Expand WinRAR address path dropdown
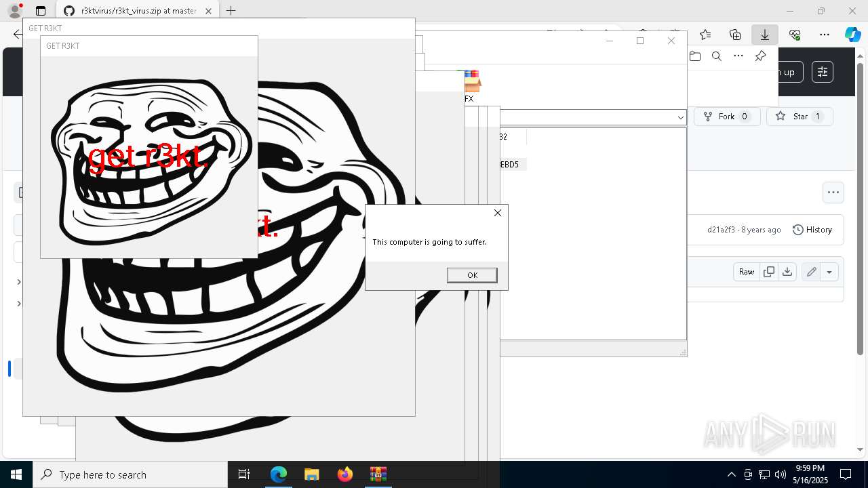868x488 pixels. tap(680, 117)
